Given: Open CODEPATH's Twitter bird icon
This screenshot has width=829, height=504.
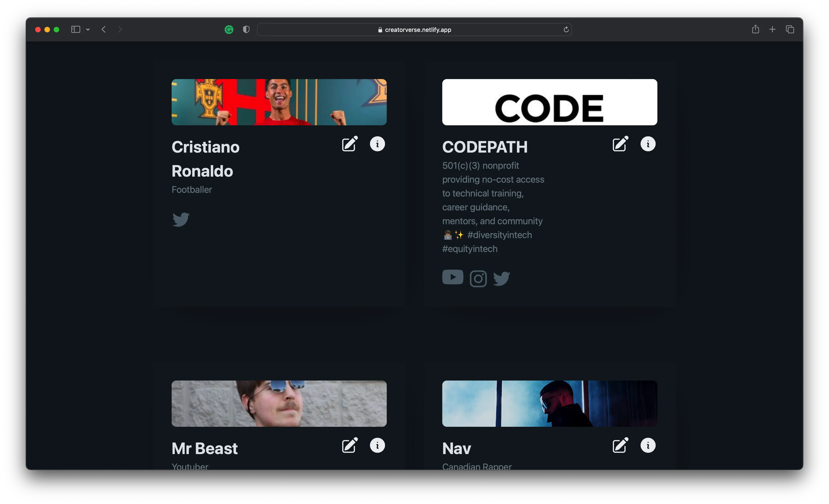Looking at the screenshot, I should (501, 279).
